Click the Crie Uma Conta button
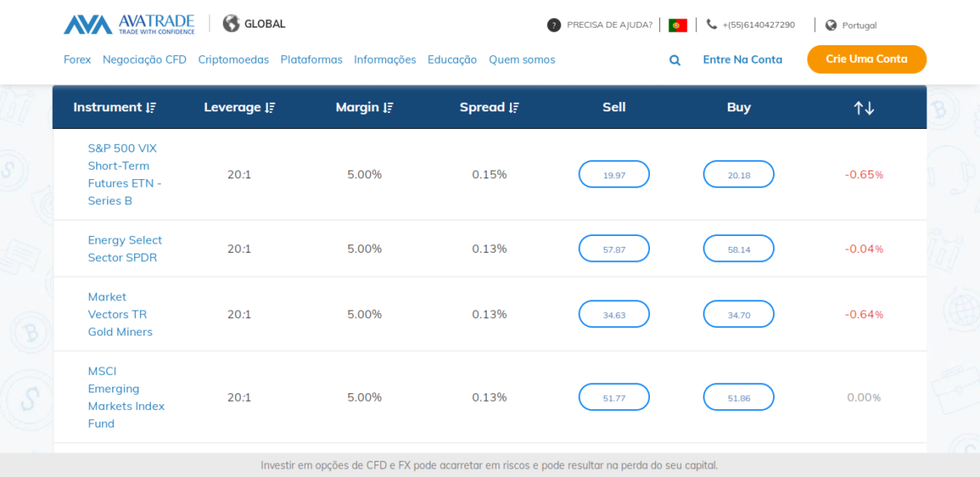980x477 pixels. 867,59
